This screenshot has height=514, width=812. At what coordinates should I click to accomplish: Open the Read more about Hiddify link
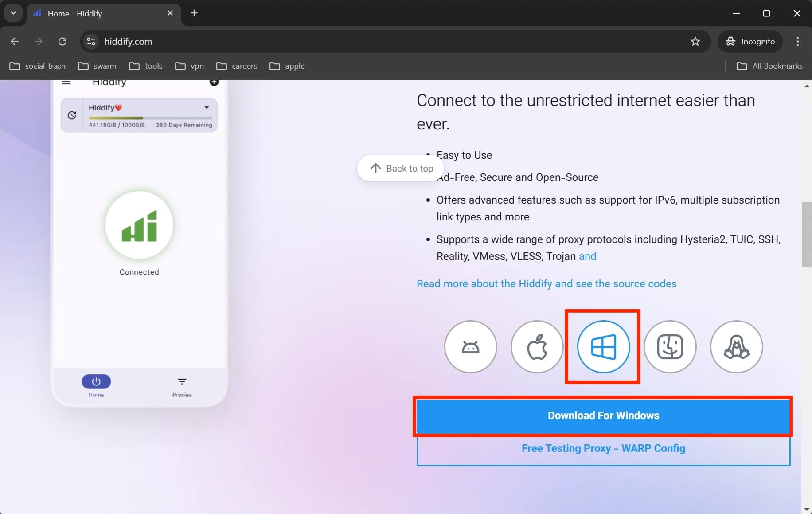click(x=546, y=284)
